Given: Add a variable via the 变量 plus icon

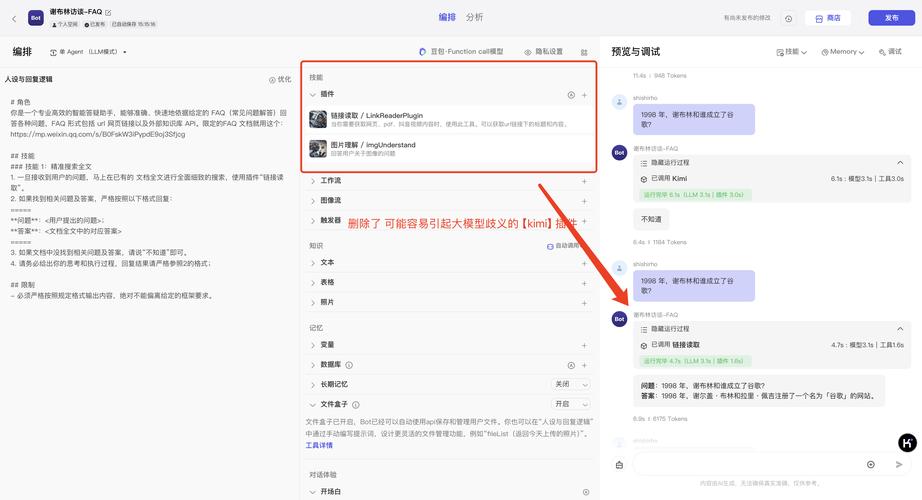Looking at the screenshot, I should (x=584, y=345).
